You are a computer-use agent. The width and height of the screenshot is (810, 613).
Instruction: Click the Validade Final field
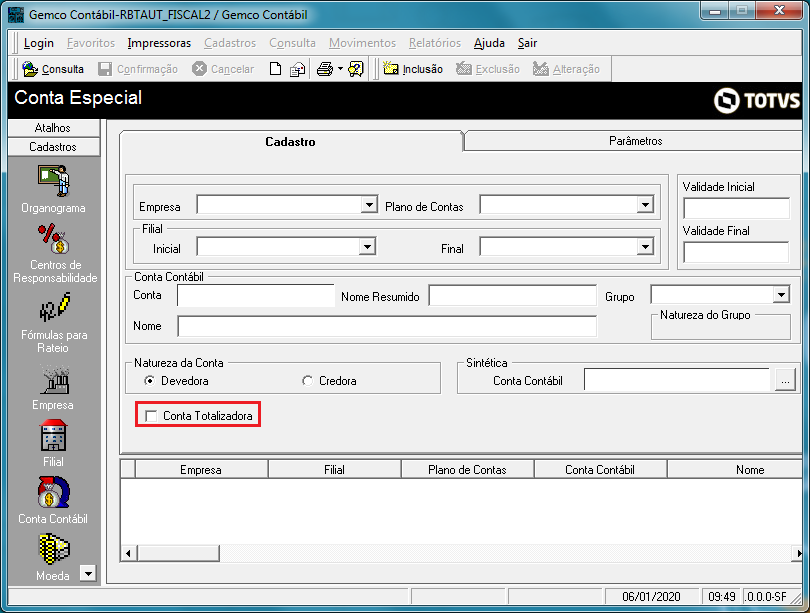[x=737, y=252]
